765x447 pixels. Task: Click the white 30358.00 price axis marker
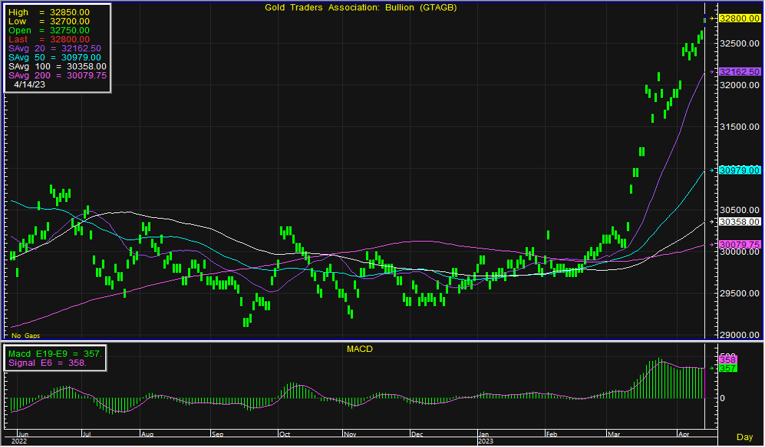pyautogui.click(x=739, y=221)
